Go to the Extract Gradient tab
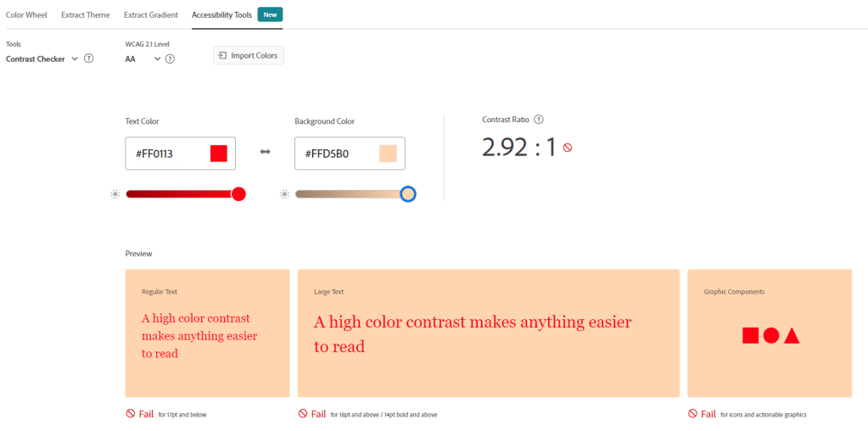Viewport: 868px width, 431px height. 150,15
